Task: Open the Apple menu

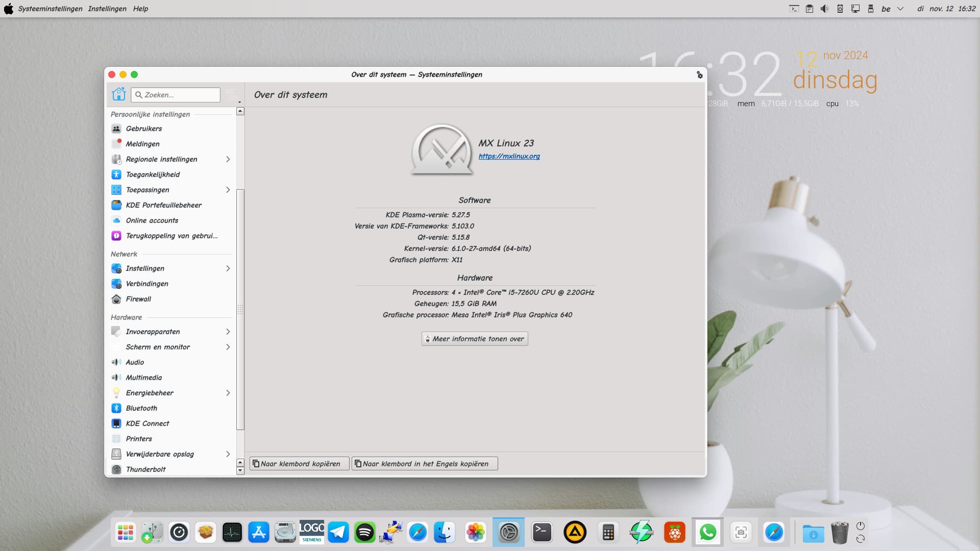Action: click(8, 9)
